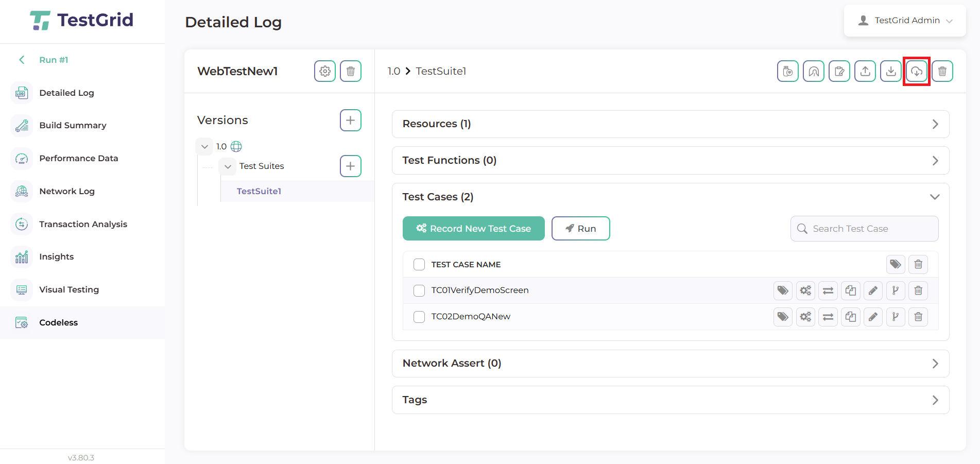Viewport: 980px width, 464px height.
Task: Open the TestGrid Admin user dropdown
Action: tap(905, 21)
